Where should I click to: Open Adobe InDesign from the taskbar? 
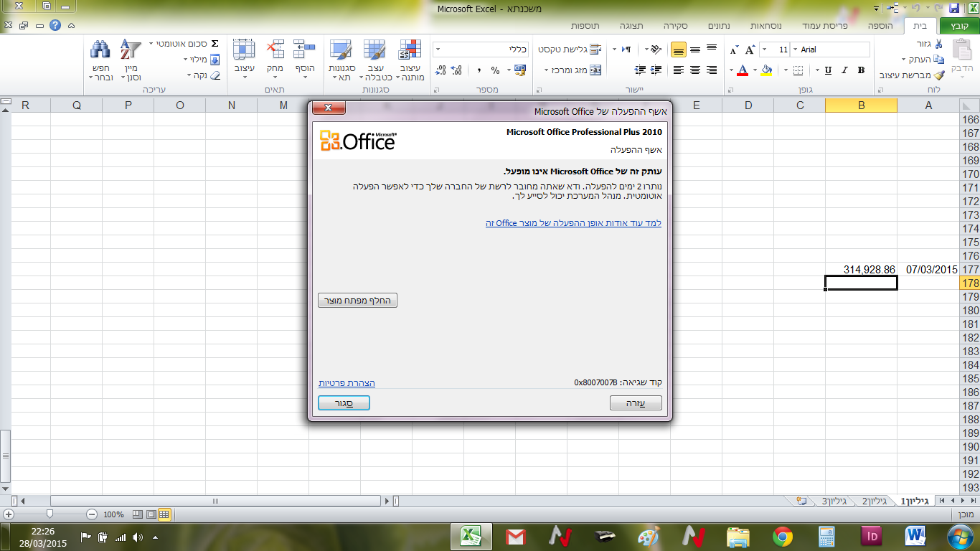pyautogui.click(x=872, y=537)
